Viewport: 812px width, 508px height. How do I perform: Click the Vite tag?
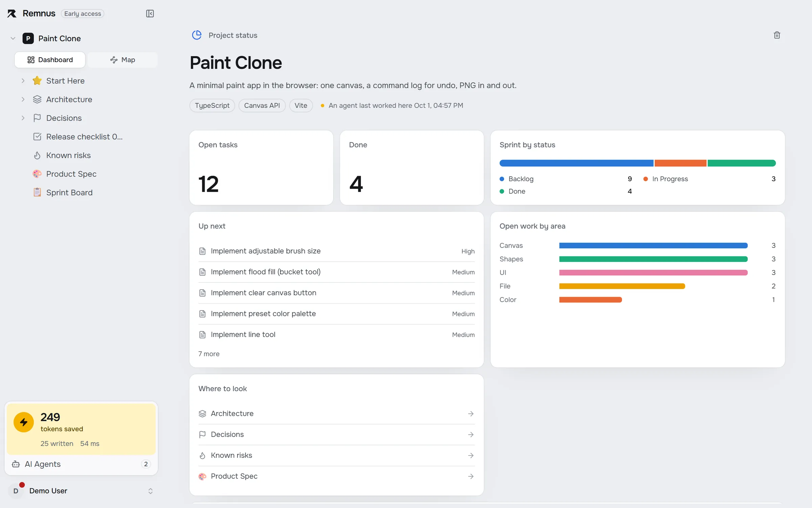301,105
